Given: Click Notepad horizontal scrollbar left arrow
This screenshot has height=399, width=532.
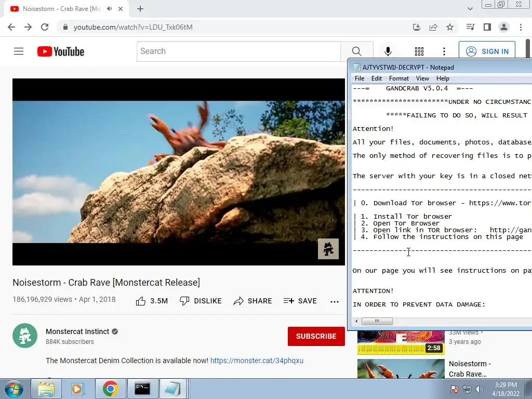Looking at the screenshot, I should click(x=356, y=321).
